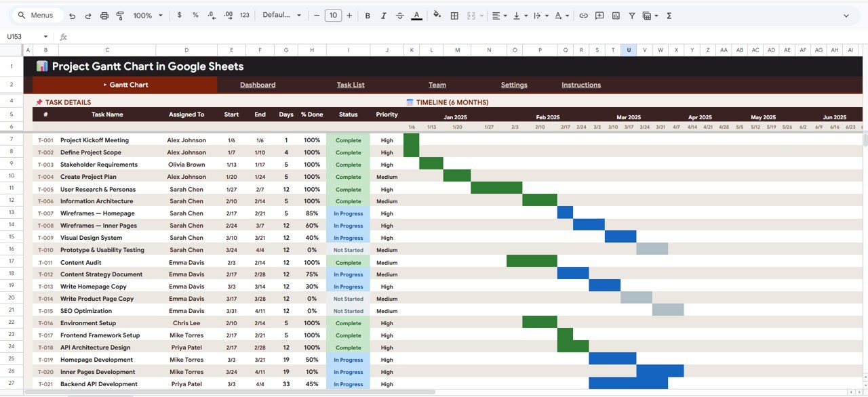This screenshot has width=868, height=397.
Task: Switch to the Dashboard tab
Action: 258,85
